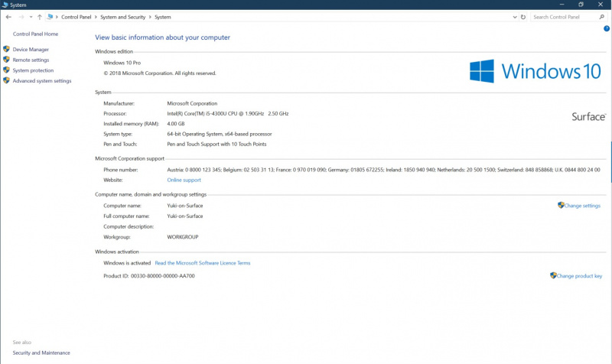The image size is (612, 364).
Task: Click the support phone number list text
Action: coord(384,170)
